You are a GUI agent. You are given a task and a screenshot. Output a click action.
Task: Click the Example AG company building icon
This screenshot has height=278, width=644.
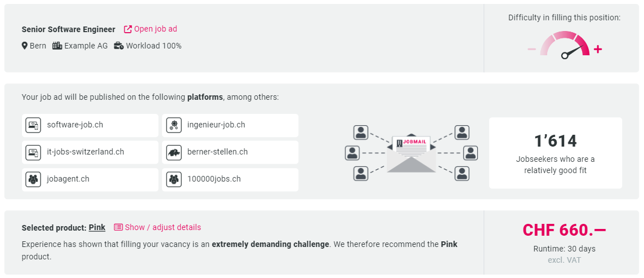[x=57, y=46]
